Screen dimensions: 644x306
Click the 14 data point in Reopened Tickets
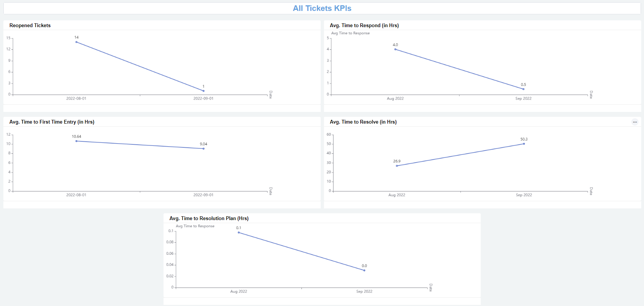tap(76, 42)
